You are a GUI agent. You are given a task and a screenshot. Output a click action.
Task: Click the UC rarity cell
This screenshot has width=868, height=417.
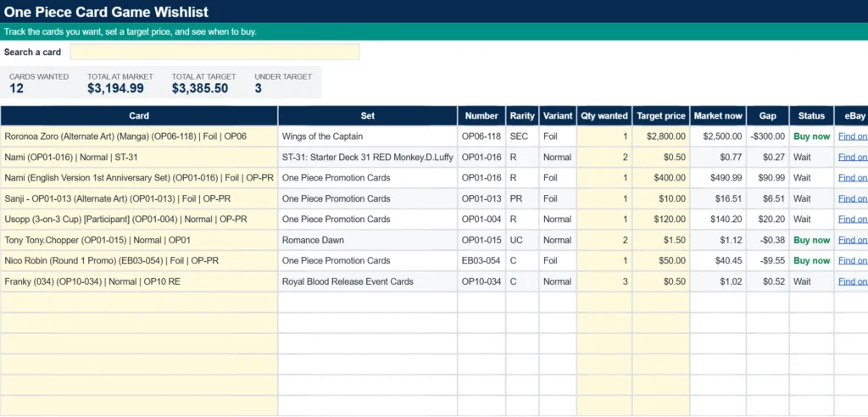coord(522,241)
